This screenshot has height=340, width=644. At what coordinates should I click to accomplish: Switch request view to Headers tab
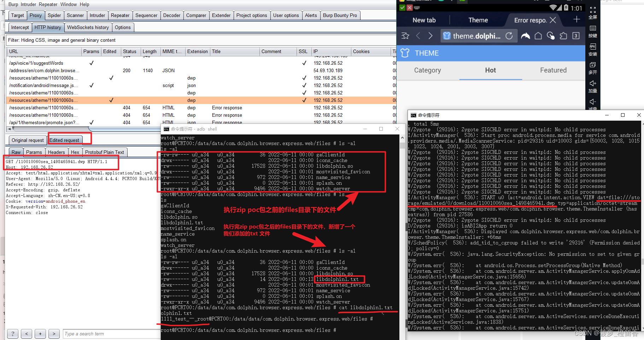57,152
